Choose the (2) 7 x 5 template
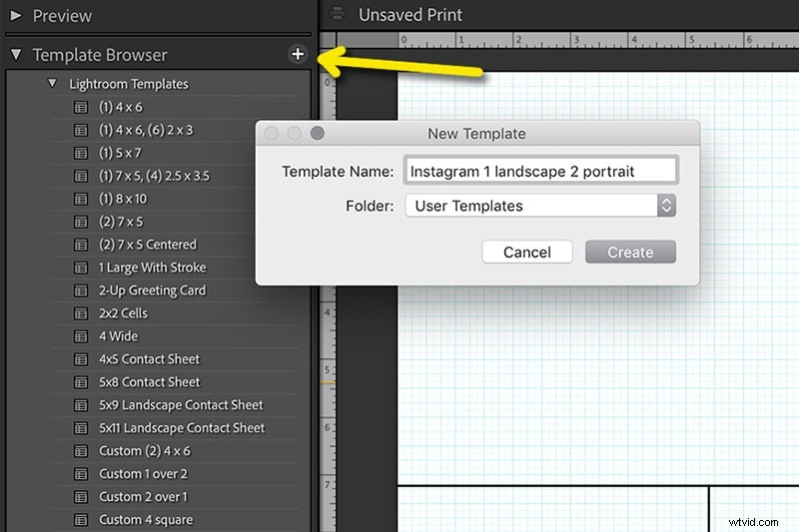 click(x=121, y=222)
